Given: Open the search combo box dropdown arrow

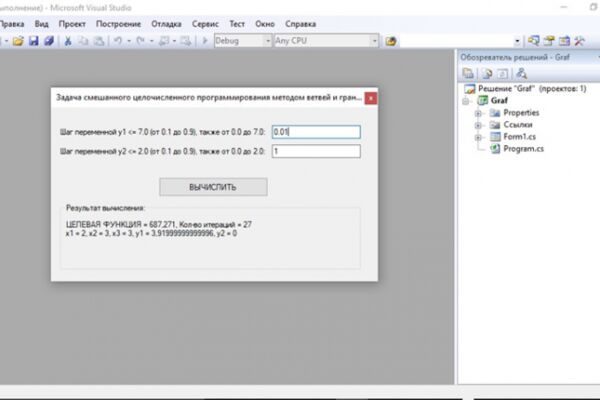Looking at the screenshot, I should tap(517, 41).
